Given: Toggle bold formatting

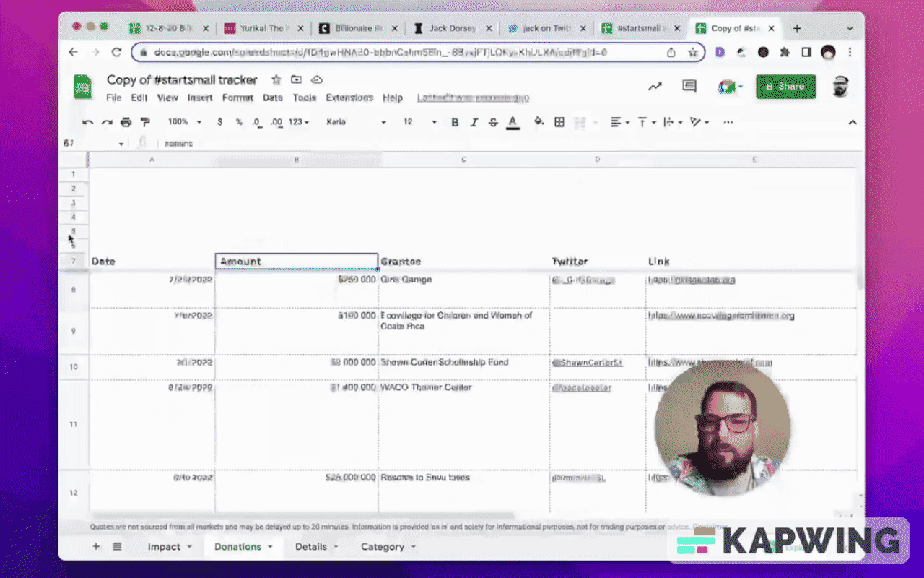Looking at the screenshot, I should 455,122.
